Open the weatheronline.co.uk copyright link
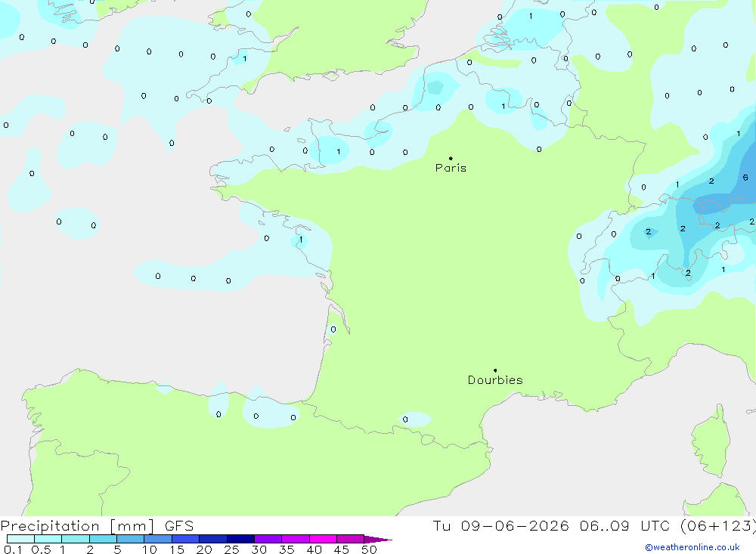756x554 pixels. tap(692, 547)
